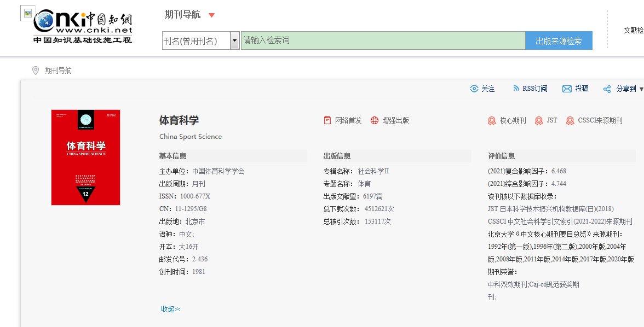Click the 专辑名称 value 社会科学II
Screen dimensions: 644x327
coord(373,171)
